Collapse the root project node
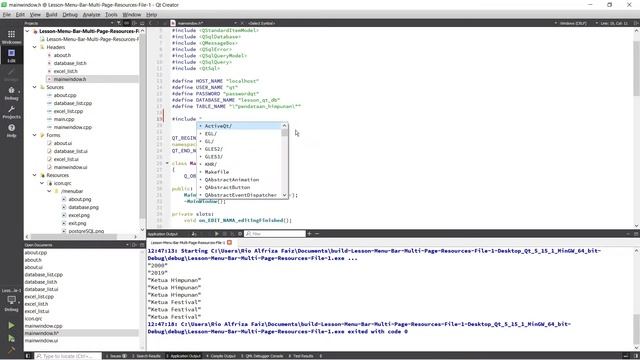The width and height of the screenshot is (640, 360). point(27,31)
